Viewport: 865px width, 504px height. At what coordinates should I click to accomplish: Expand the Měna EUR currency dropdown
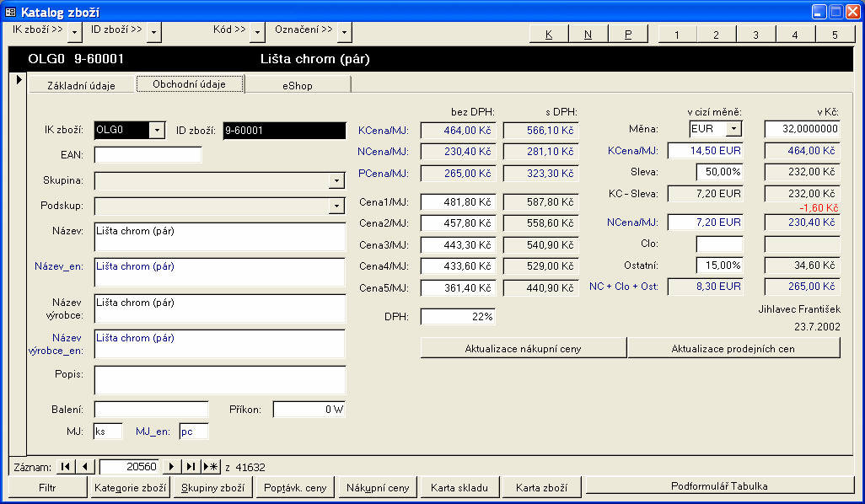point(734,129)
